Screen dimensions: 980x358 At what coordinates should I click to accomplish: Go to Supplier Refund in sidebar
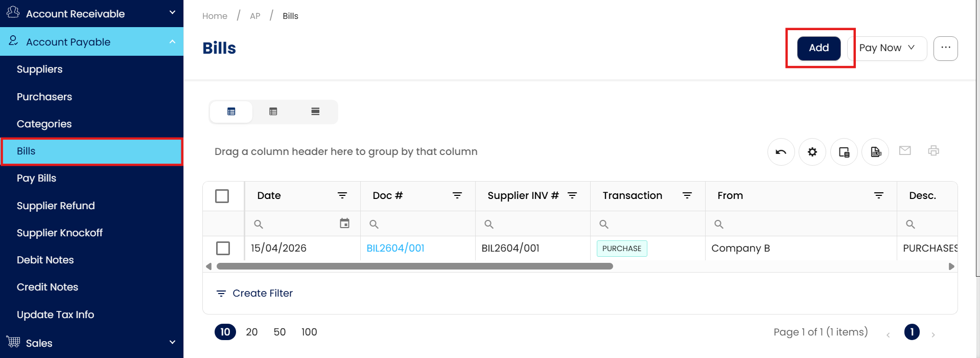(x=56, y=206)
